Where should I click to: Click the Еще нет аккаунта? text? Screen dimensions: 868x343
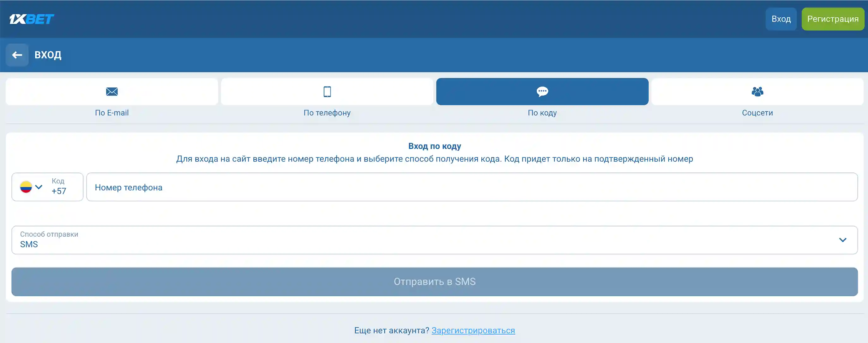[x=392, y=331]
